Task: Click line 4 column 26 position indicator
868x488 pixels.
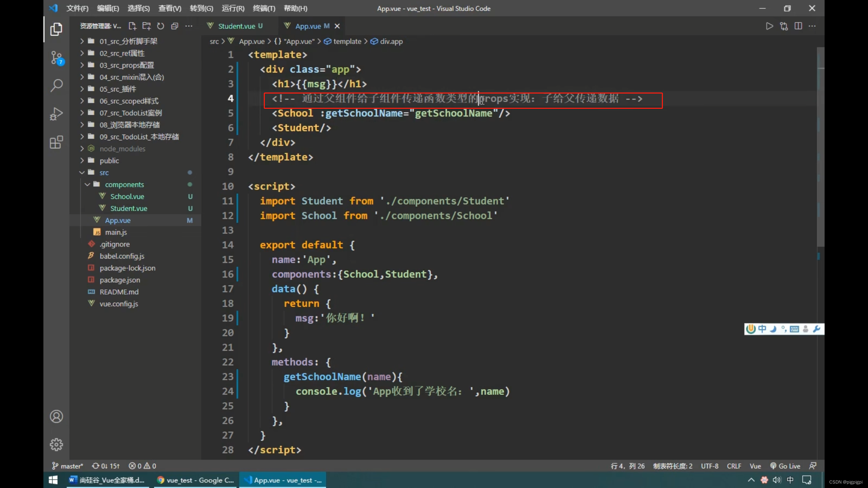Action: click(x=628, y=466)
